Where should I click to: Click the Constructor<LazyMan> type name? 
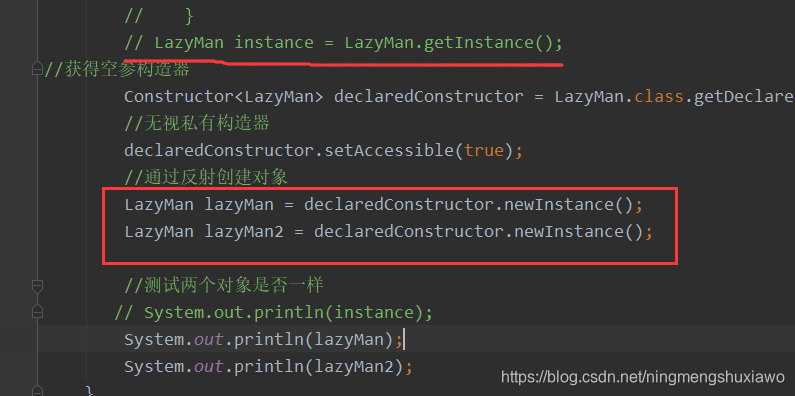point(224,96)
